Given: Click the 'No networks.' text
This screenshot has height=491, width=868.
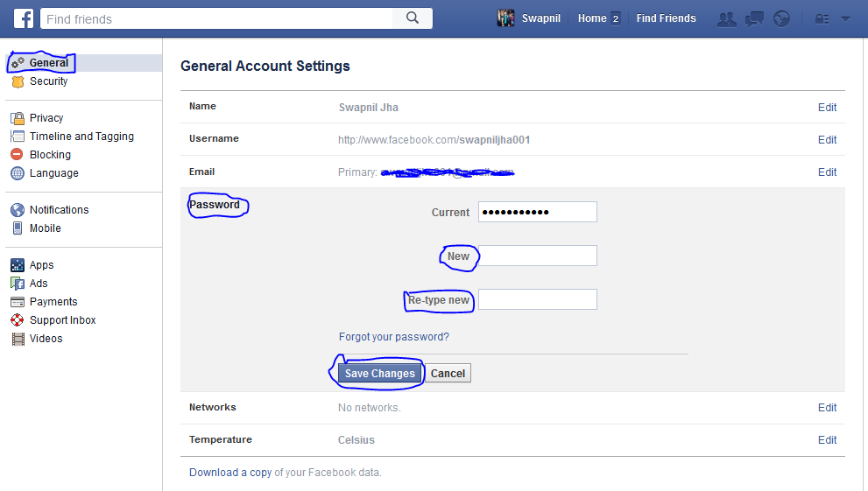Looking at the screenshot, I should point(370,408).
